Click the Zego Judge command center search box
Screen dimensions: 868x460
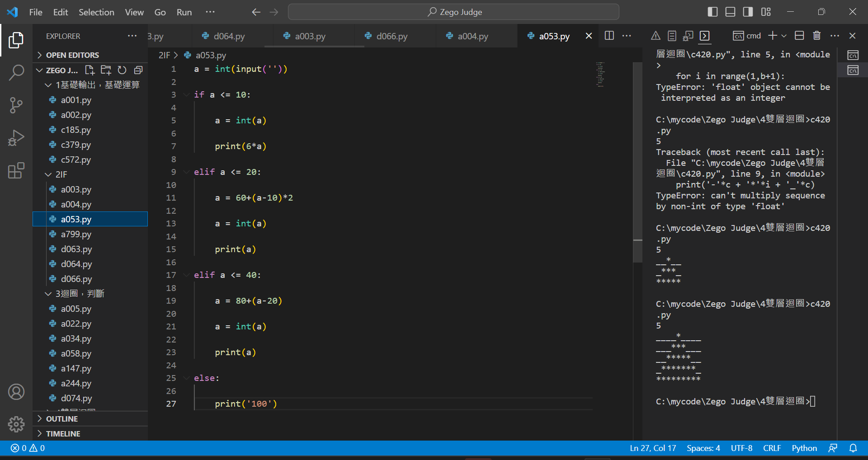(x=453, y=12)
